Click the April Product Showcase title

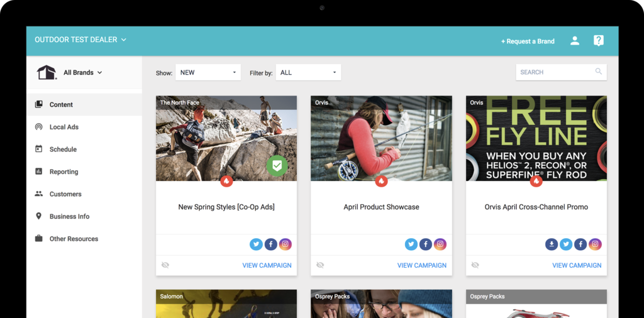(381, 207)
